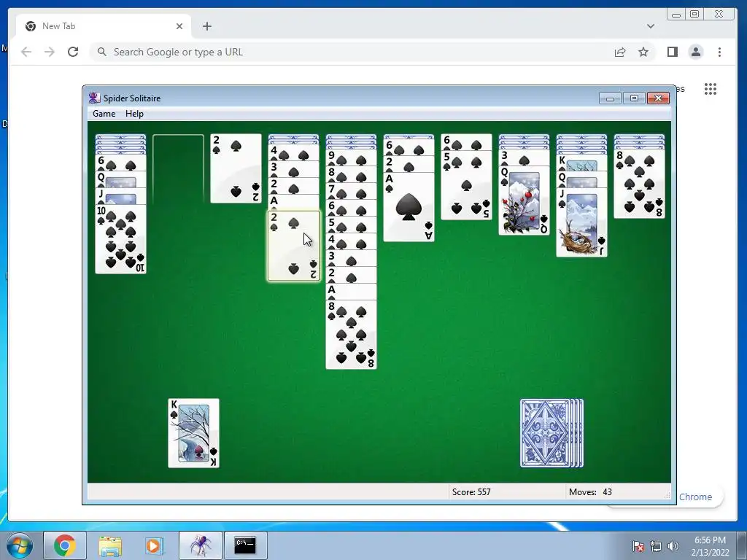Viewport: 747px width, 560px height.
Task: Select the Queen of spades in the eighth column
Action: [x=524, y=201]
